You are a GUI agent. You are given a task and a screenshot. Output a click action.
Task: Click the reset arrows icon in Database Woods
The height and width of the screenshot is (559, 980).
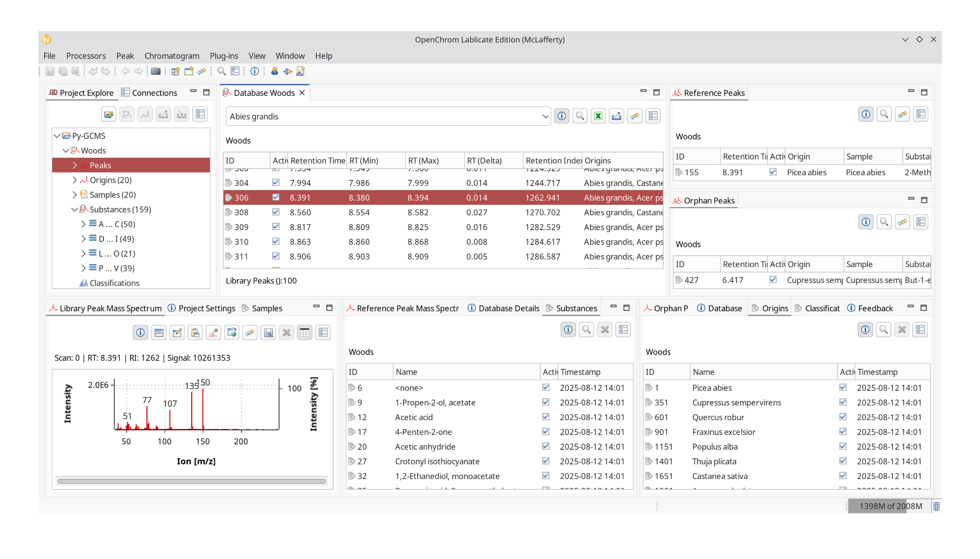[635, 116]
